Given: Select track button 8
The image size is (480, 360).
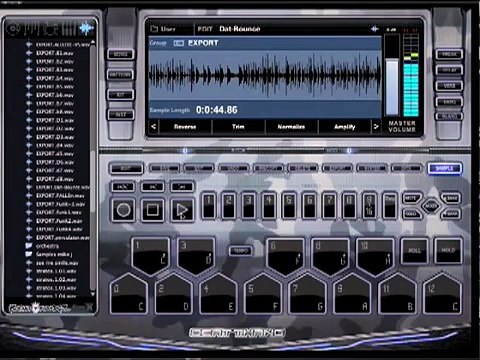Looking at the screenshot, I should coord(349,206).
